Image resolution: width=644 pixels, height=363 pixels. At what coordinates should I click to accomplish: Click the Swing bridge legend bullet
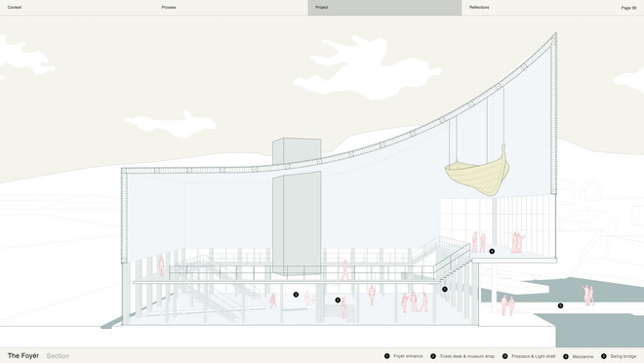point(604,356)
